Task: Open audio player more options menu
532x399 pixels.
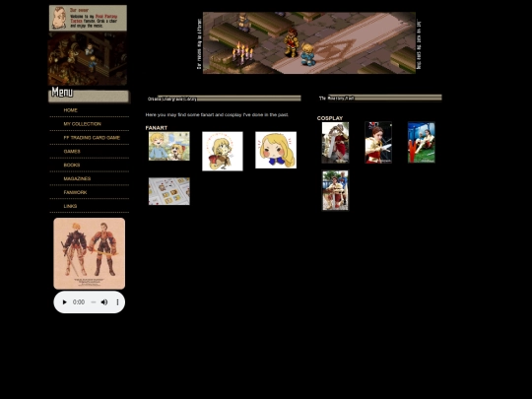Action: point(117,302)
